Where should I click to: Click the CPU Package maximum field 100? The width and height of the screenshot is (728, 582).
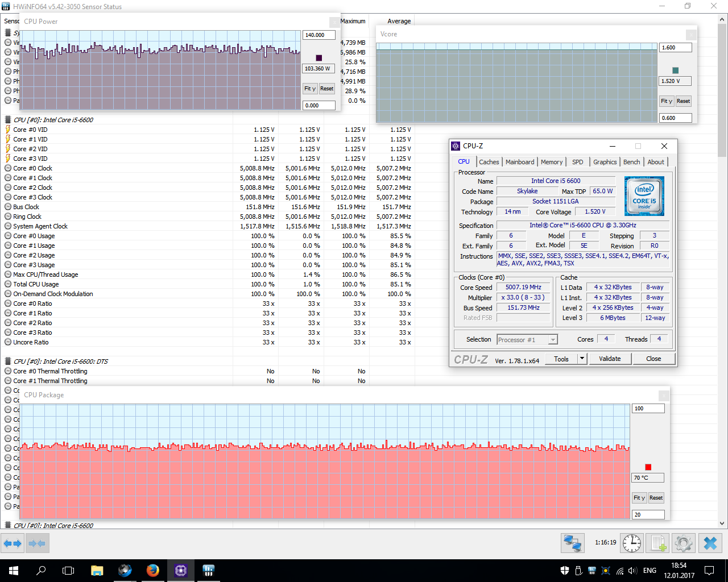point(648,409)
